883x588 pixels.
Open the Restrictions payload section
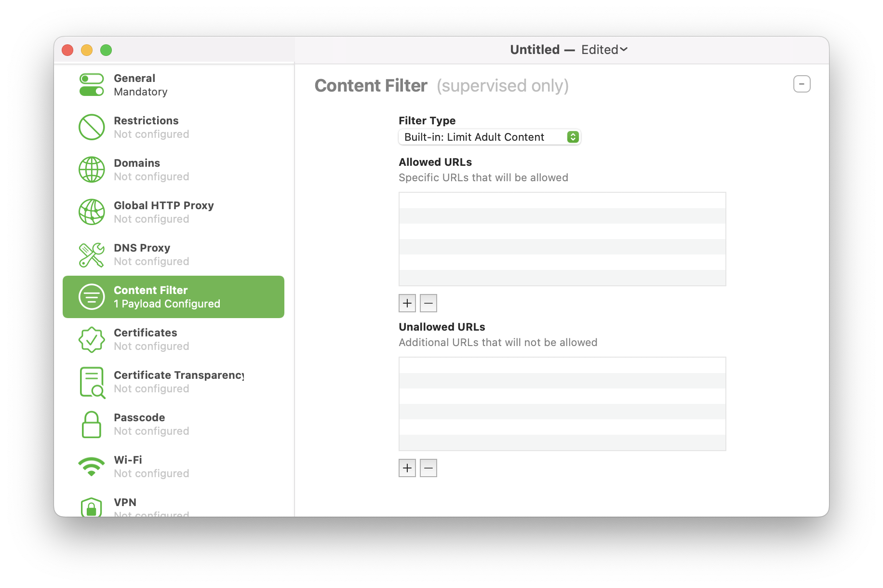coord(174,127)
